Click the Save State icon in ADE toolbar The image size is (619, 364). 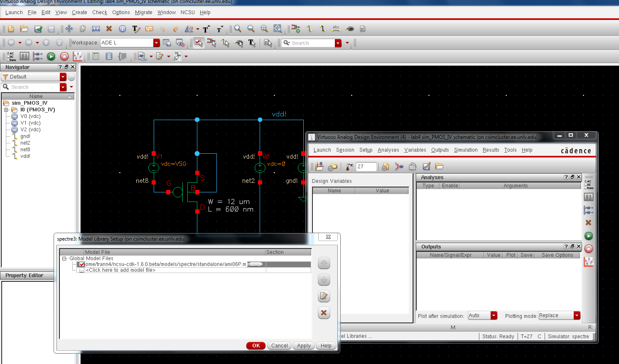[426, 167]
